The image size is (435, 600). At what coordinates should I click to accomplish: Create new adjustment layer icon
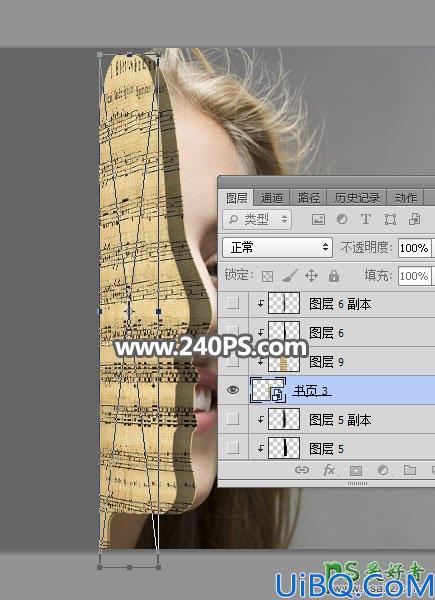click(383, 470)
